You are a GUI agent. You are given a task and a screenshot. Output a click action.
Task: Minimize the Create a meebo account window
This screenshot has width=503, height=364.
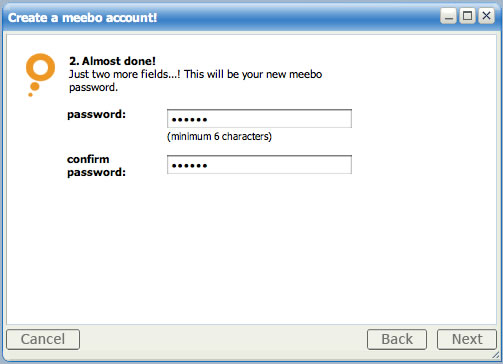click(x=448, y=16)
